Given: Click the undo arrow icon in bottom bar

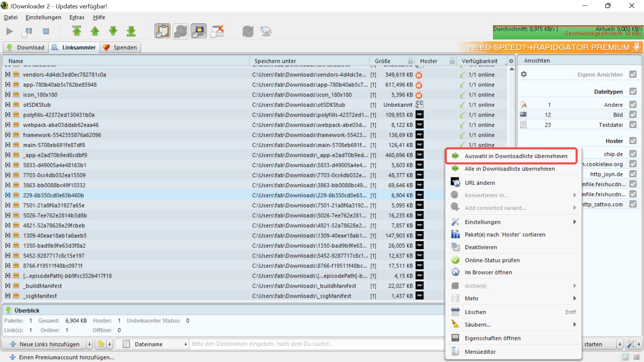Looking at the screenshot, I should click(101, 344).
